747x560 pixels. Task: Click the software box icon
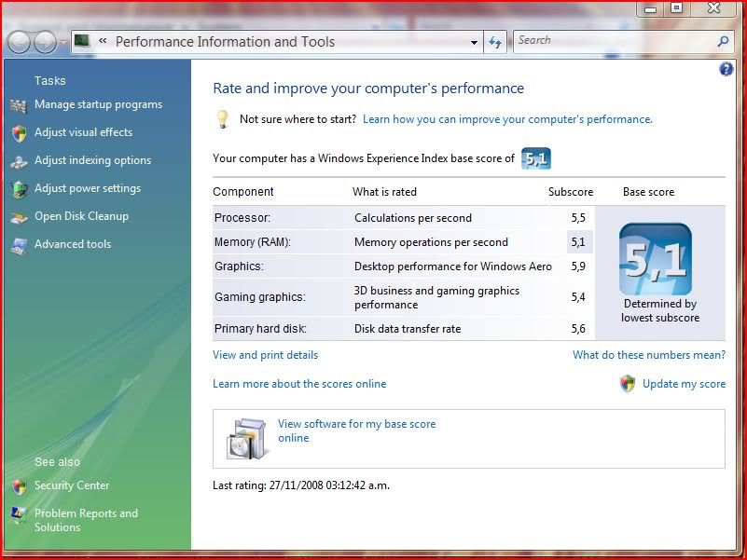click(x=246, y=439)
